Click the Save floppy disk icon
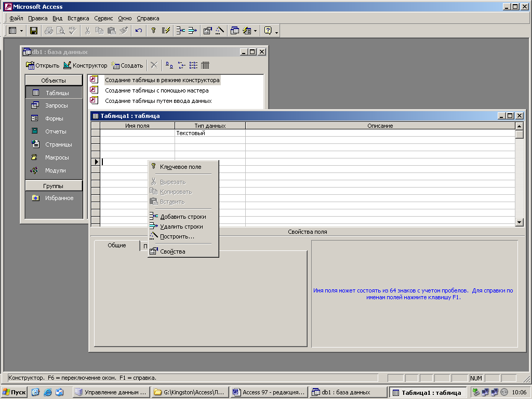This screenshot has width=532, height=399. pos(34,31)
